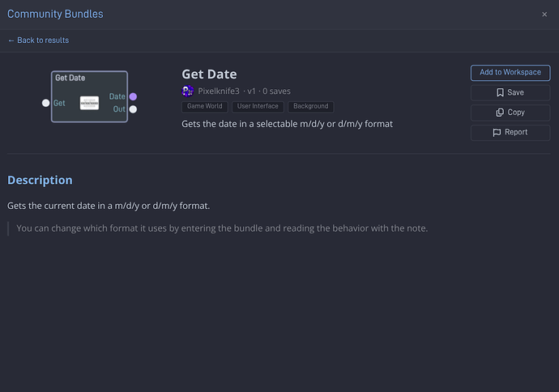
Task: Report this bundle
Action: (510, 132)
